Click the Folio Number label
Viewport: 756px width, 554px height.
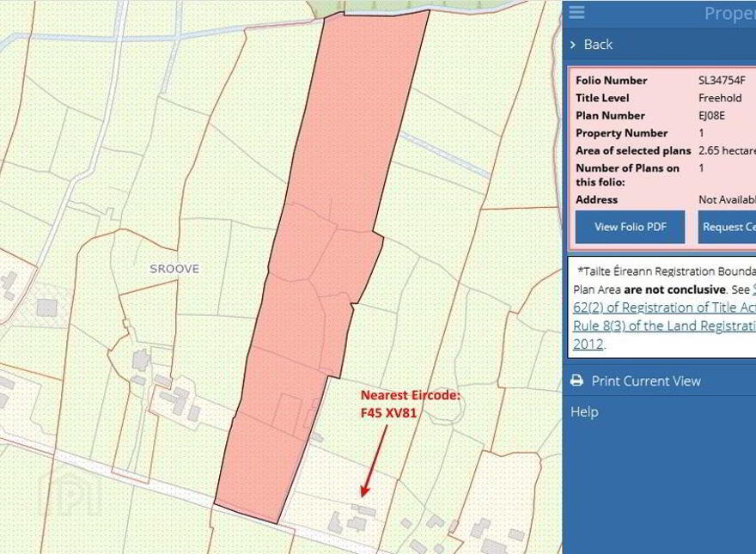point(612,81)
